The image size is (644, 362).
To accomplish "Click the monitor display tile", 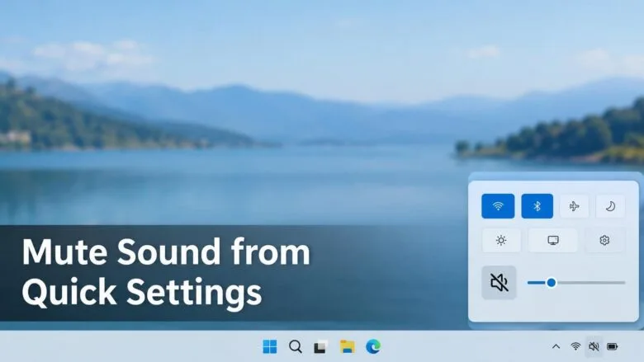I will point(553,240).
